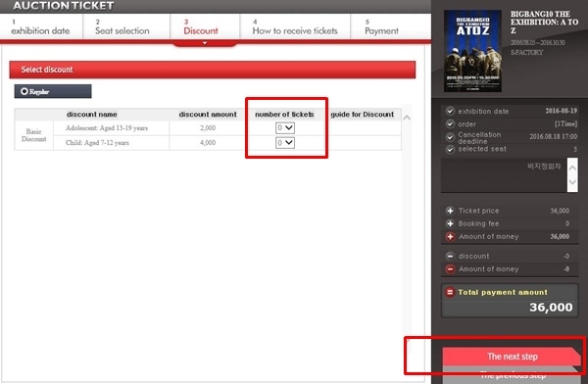Click The next step button
588x384 pixels.
512,357
